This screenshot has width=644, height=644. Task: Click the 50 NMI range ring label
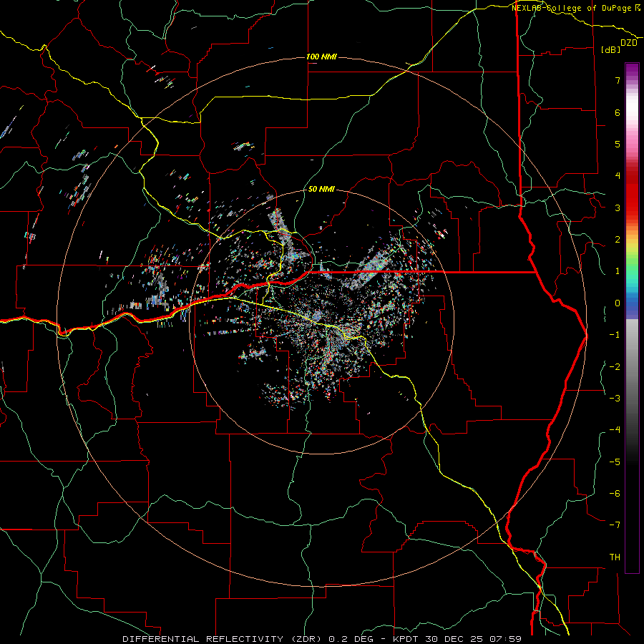(321, 189)
